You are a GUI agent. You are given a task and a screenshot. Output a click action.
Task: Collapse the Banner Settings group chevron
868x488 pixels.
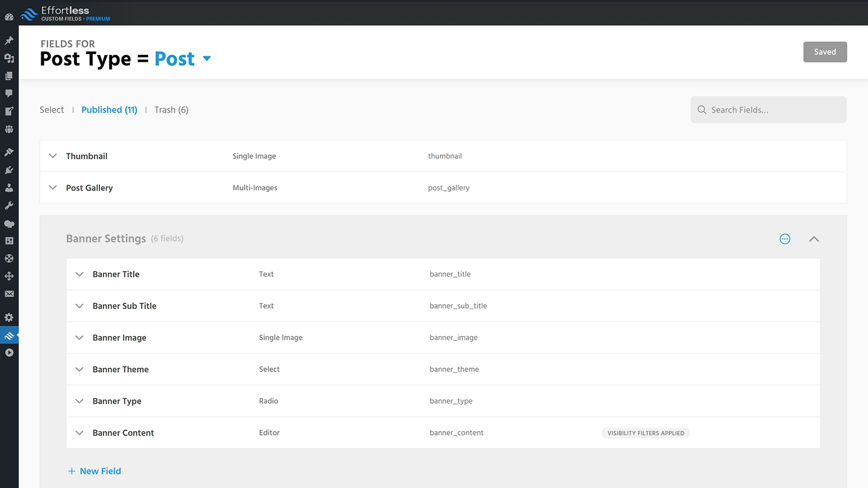814,239
